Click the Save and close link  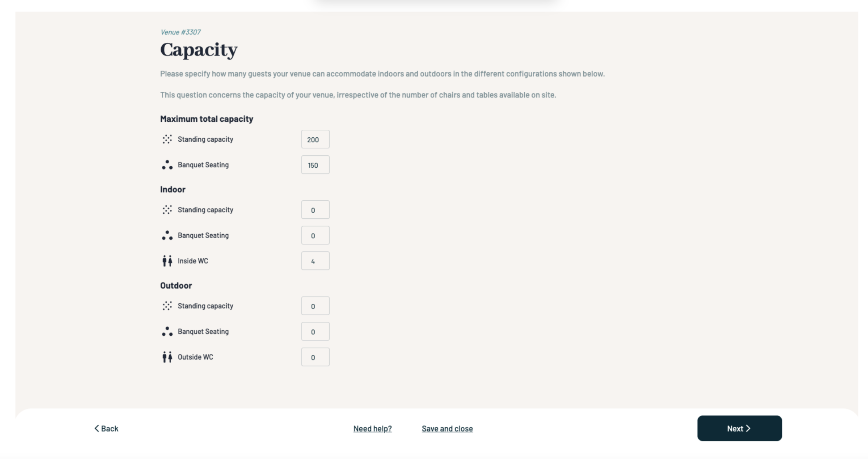(x=447, y=429)
